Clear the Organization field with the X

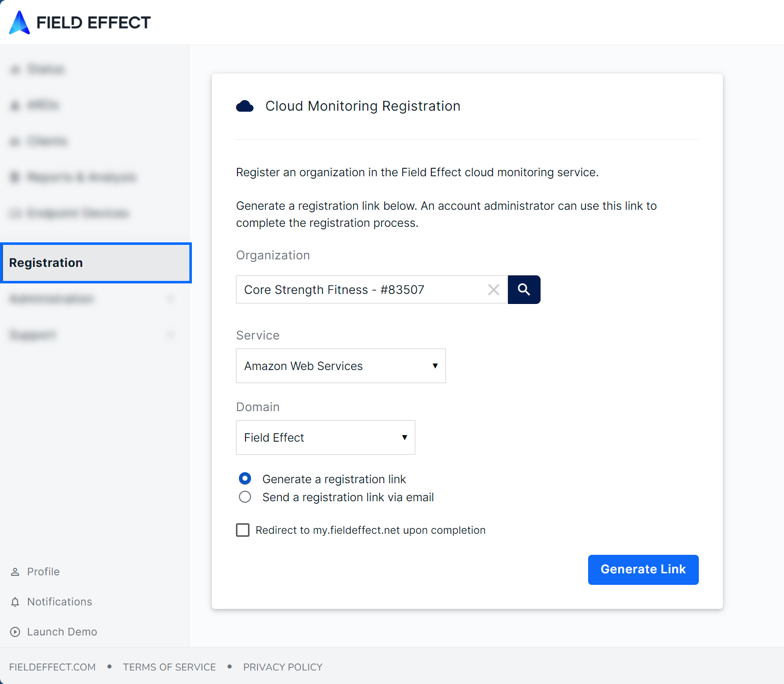(493, 289)
